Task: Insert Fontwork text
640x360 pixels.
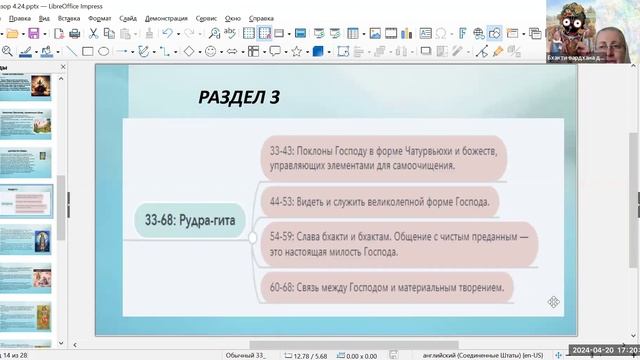Action: pyautogui.click(x=462, y=33)
